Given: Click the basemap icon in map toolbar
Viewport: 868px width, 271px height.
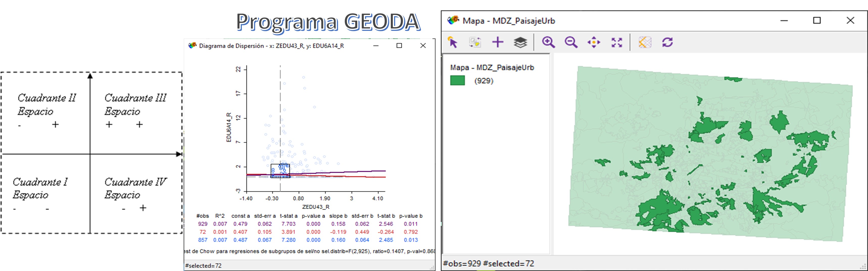Looking at the screenshot, I should 645,42.
